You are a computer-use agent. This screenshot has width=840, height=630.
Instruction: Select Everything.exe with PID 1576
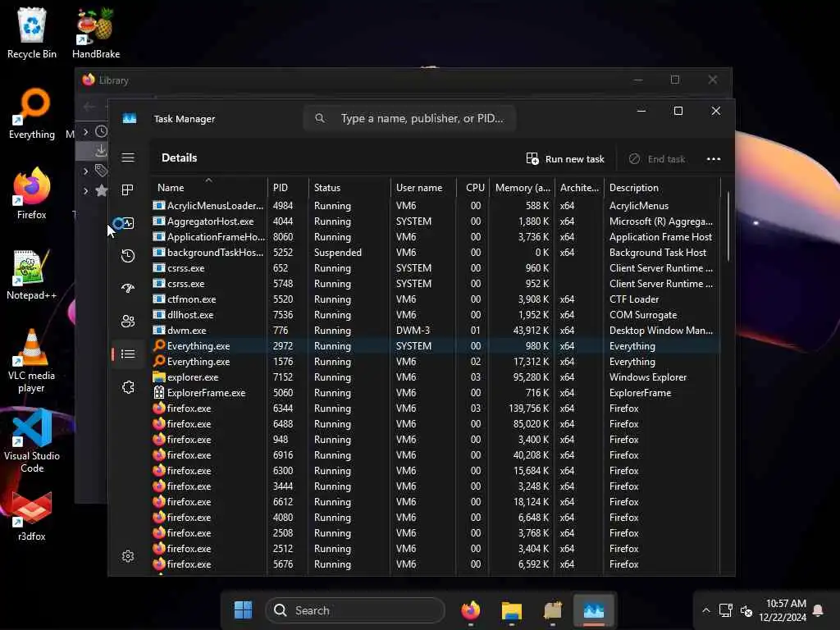(435, 362)
